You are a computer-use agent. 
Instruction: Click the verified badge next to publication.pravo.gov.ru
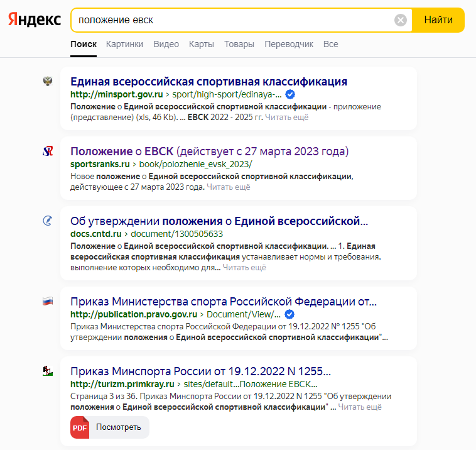(289, 314)
